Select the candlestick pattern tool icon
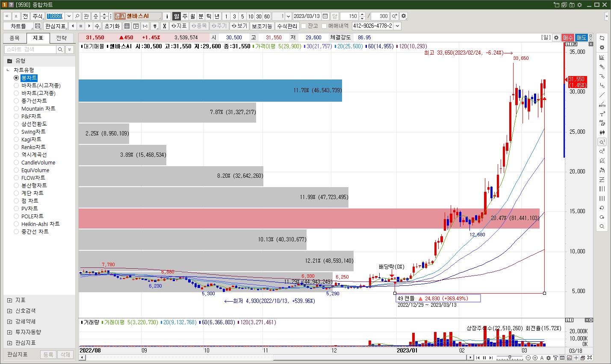 (x=602, y=132)
